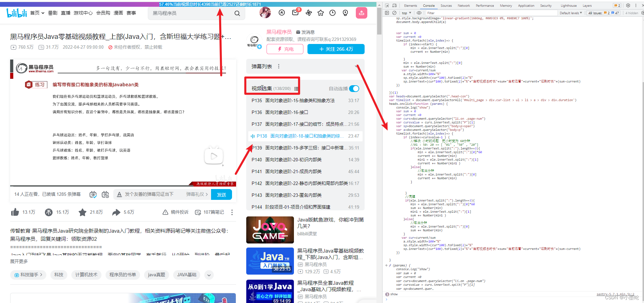Viewport: 644px width, 303px height.
Task: Give coins with the coin icon
Action: pyautogui.click(x=49, y=212)
